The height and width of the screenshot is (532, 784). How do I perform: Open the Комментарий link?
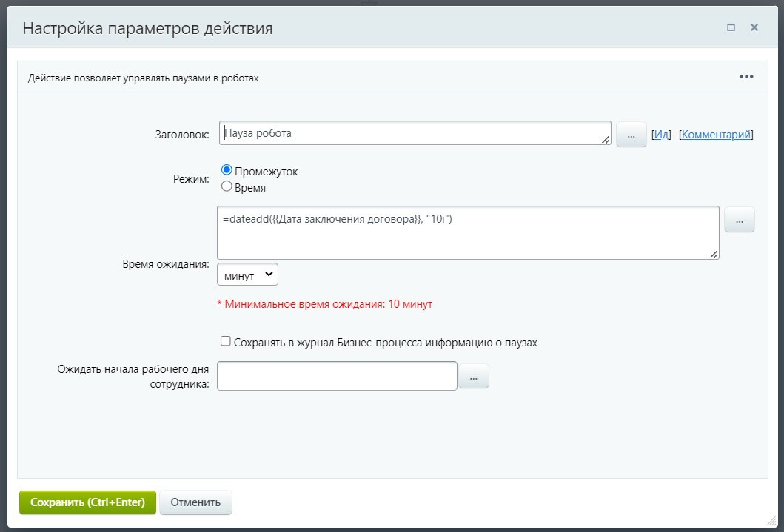pos(716,135)
